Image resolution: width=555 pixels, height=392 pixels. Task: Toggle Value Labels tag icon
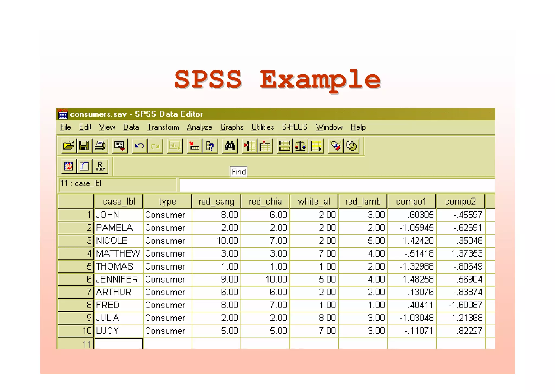(x=336, y=146)
